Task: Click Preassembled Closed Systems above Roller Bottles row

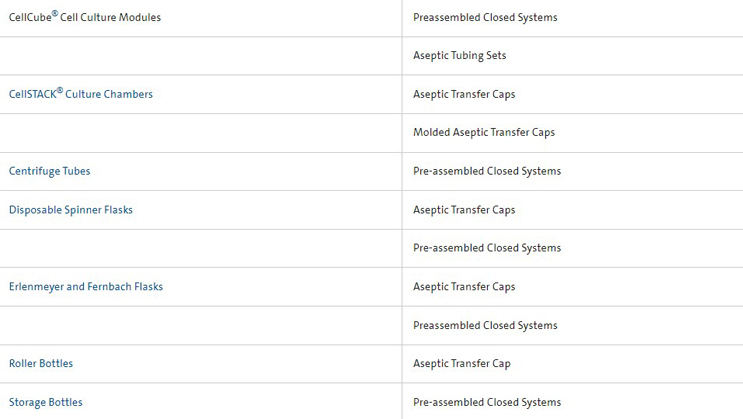Action: 485,325
